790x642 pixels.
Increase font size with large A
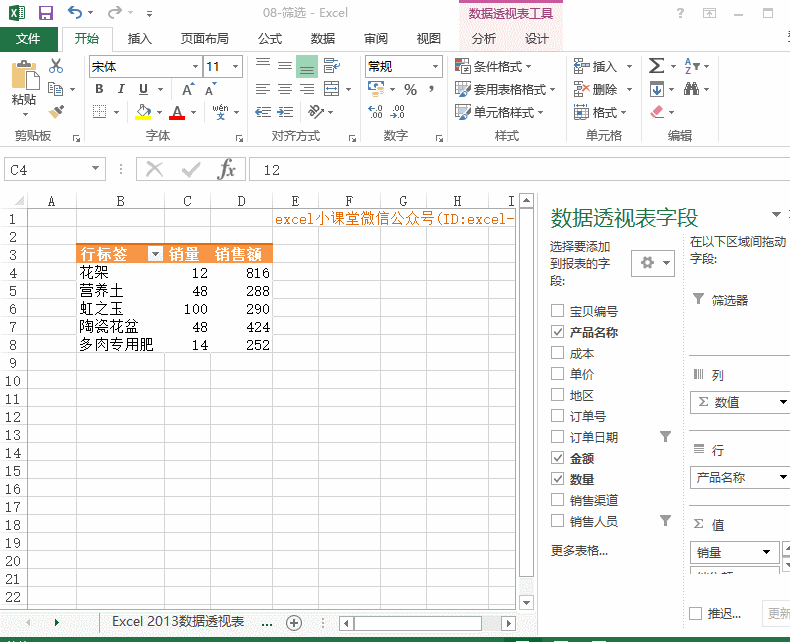click(x=188, y=89)
